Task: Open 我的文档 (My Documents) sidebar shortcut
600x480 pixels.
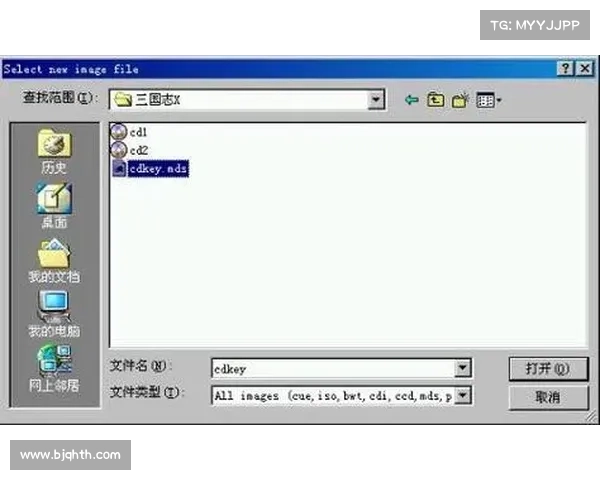Action: (x=54, y=261)
